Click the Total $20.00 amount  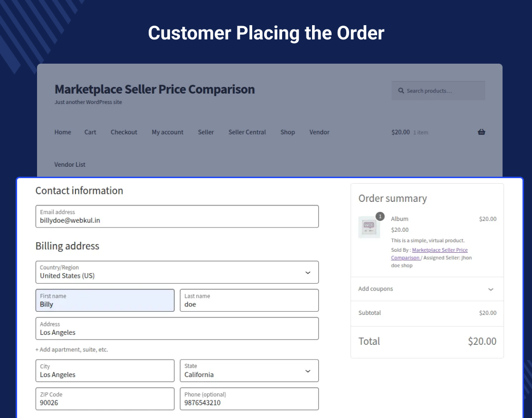click(x=482, y=341)
